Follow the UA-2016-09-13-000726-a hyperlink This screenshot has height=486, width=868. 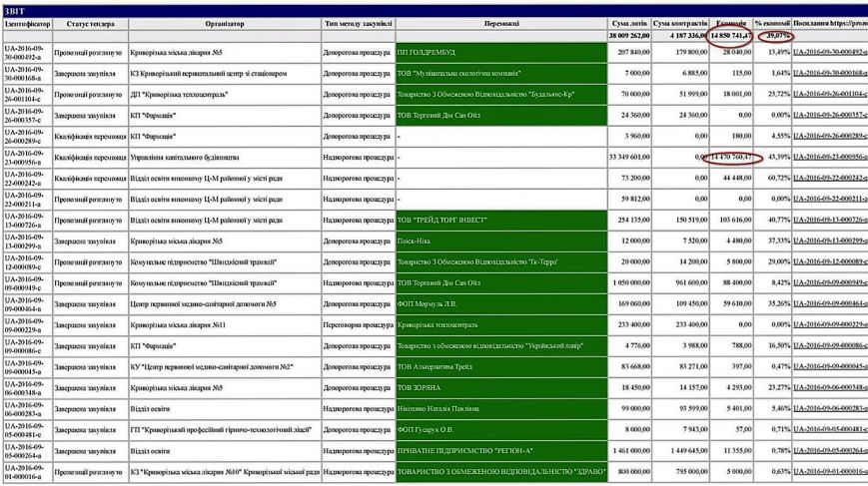(830, 221)
